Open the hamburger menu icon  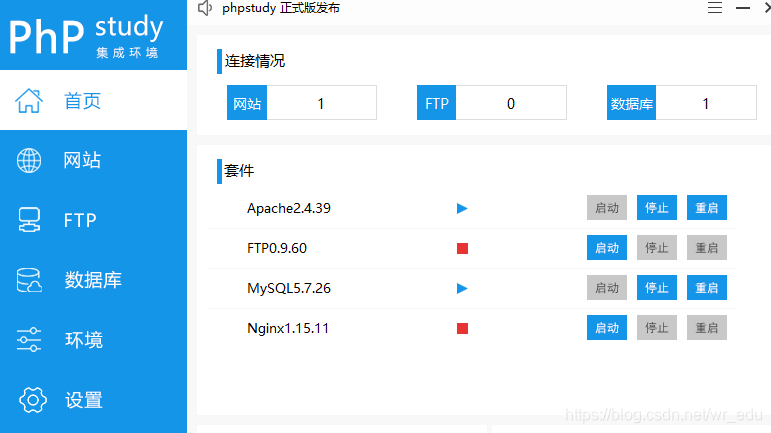pos(715,7)
